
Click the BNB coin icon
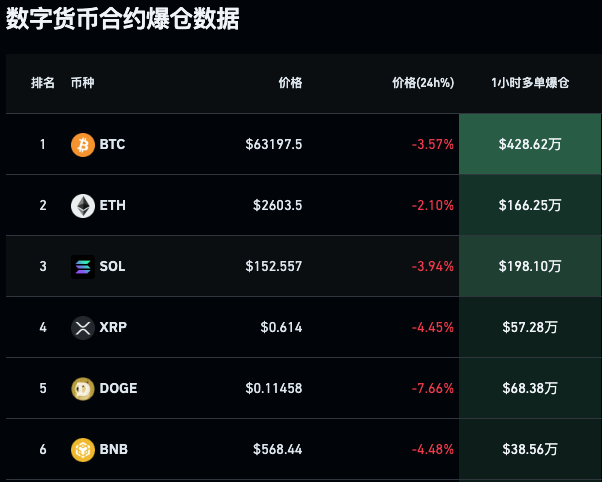pyautogui.click(x=83, y=449)
